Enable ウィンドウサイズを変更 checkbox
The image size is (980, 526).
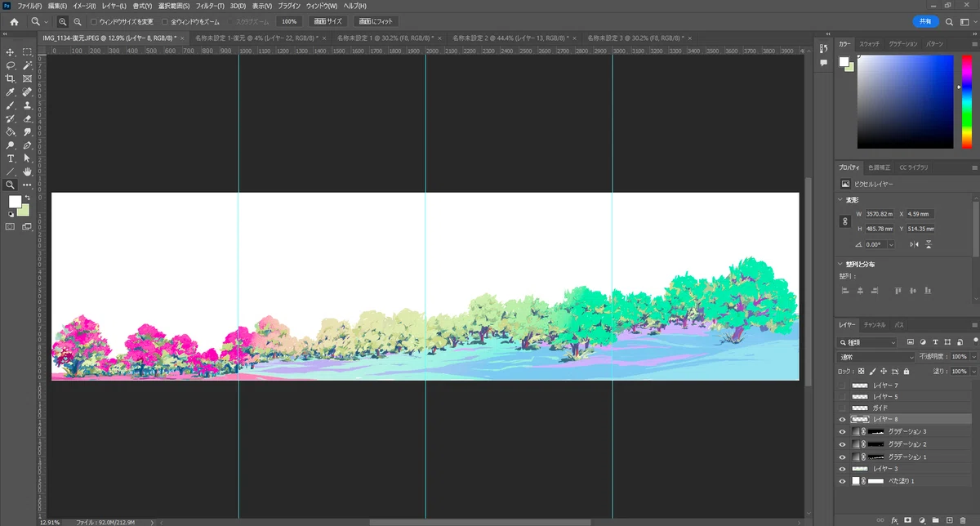click(x=93, y=21)
